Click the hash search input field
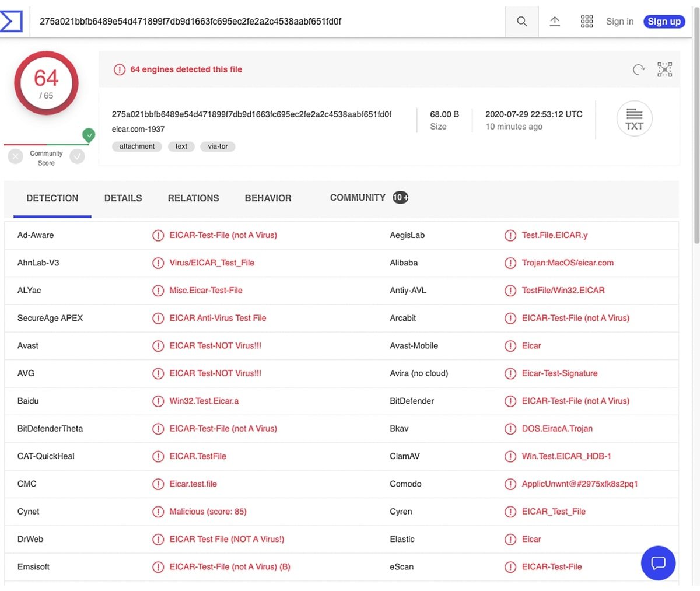Viewport: 700px width, 591px height. pos(262,22)
